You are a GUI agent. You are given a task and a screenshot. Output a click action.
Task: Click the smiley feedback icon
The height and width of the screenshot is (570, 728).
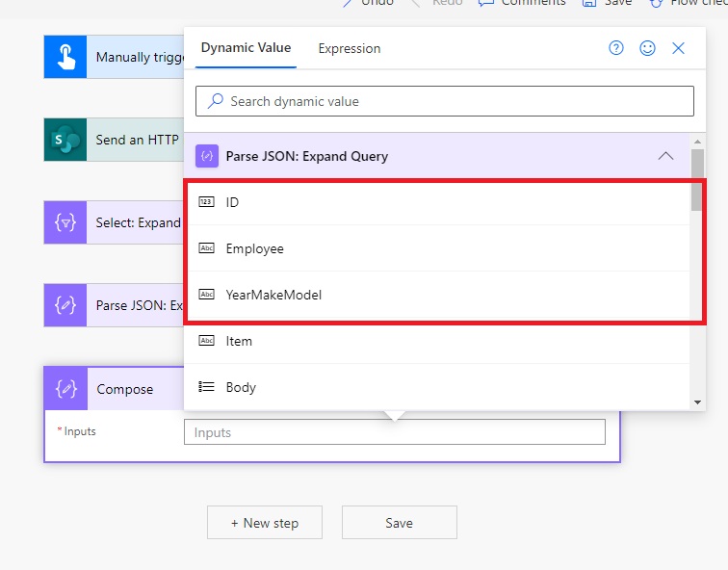click(647, 48)
